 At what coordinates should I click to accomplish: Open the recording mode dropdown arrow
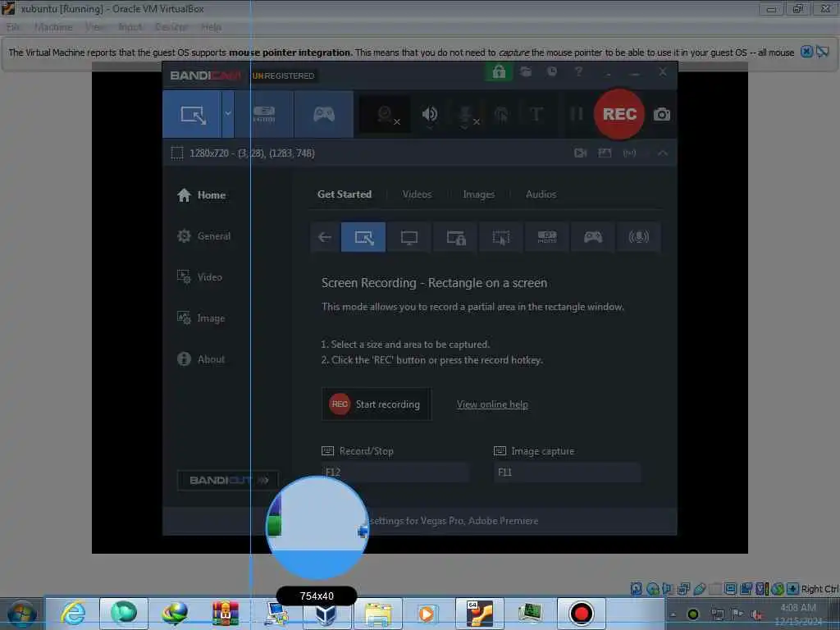click(x=228, y=114)
